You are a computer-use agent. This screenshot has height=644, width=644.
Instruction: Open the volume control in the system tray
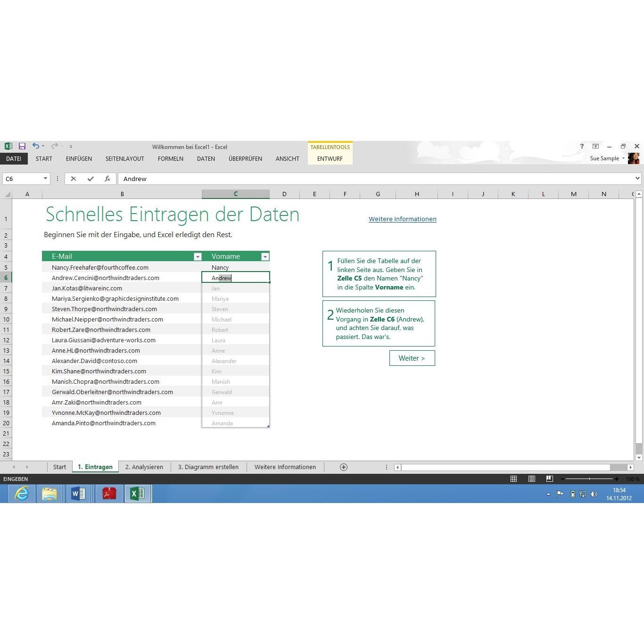(x=594, y=494)
